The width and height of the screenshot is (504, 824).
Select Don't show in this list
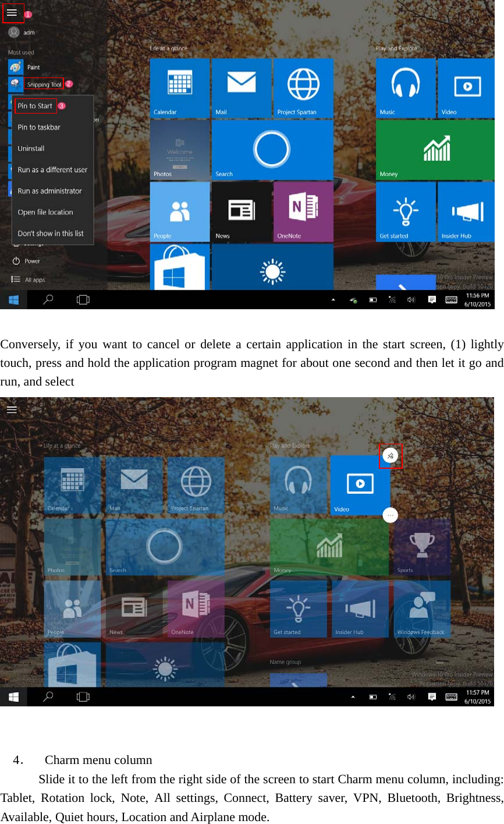pyautogui.click(x=51, y=234)
